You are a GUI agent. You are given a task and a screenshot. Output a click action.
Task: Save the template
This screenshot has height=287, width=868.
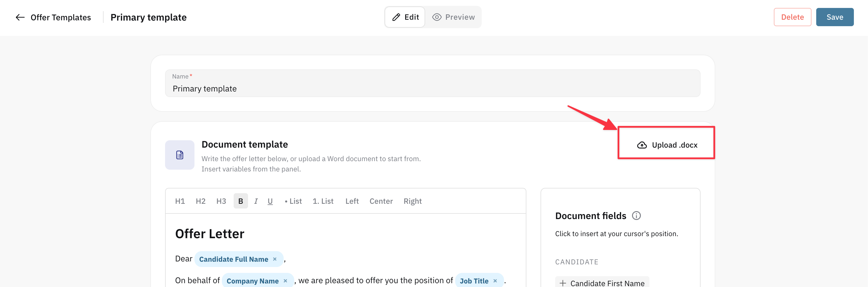(x=835, y=17)
